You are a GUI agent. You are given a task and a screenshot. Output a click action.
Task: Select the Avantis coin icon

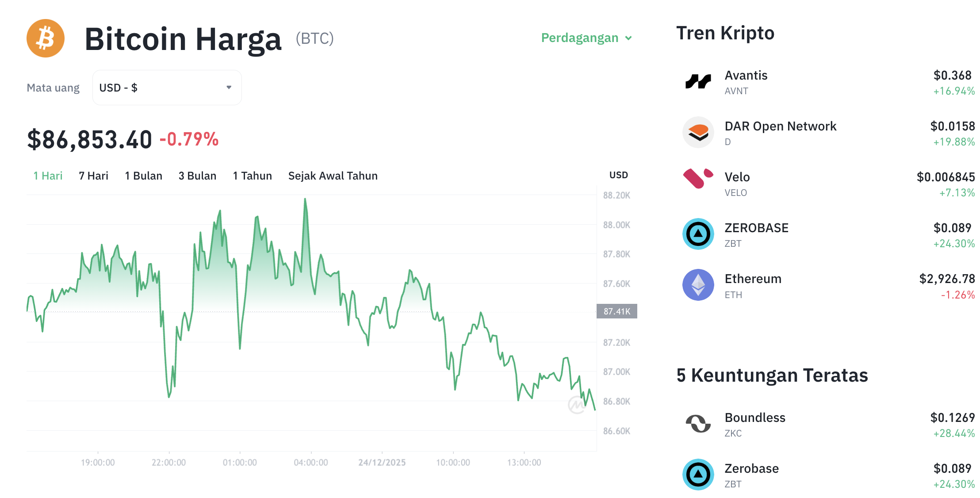pos(698,81)
